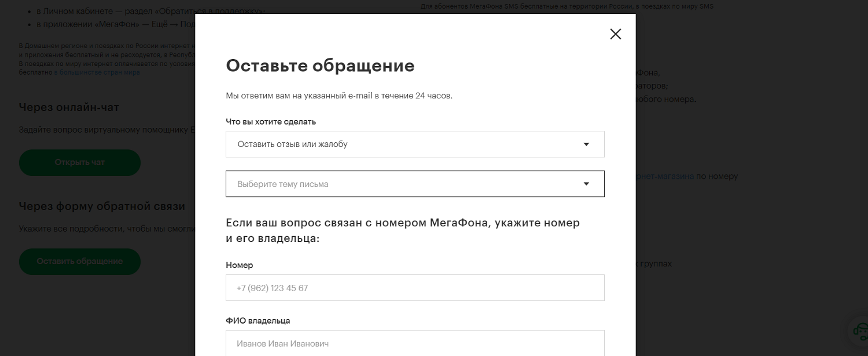The image size is (868, 356).
Task: Click the 'ФИО владельца' input field
Action: (415, 343)
